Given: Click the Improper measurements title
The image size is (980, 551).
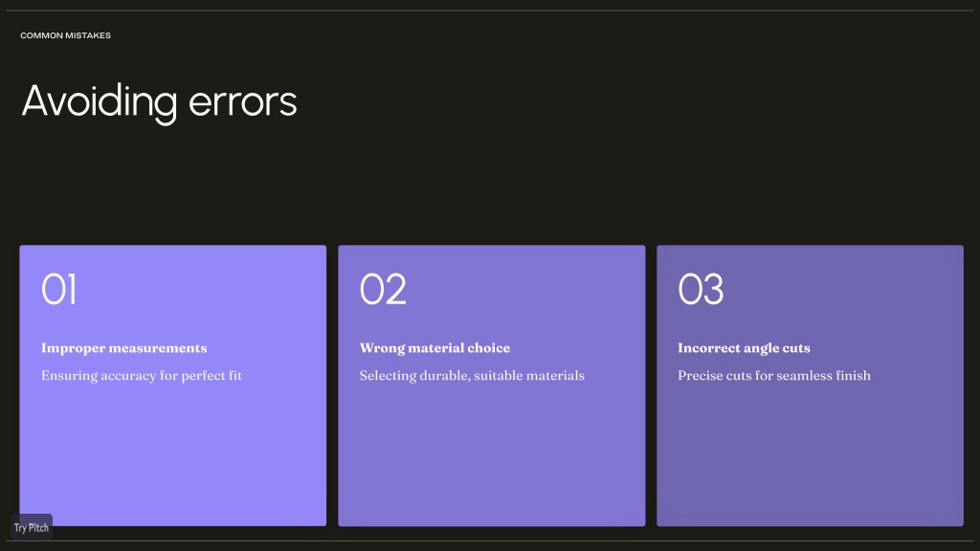Looking at the screenshot, I should (x=123, y=348).
